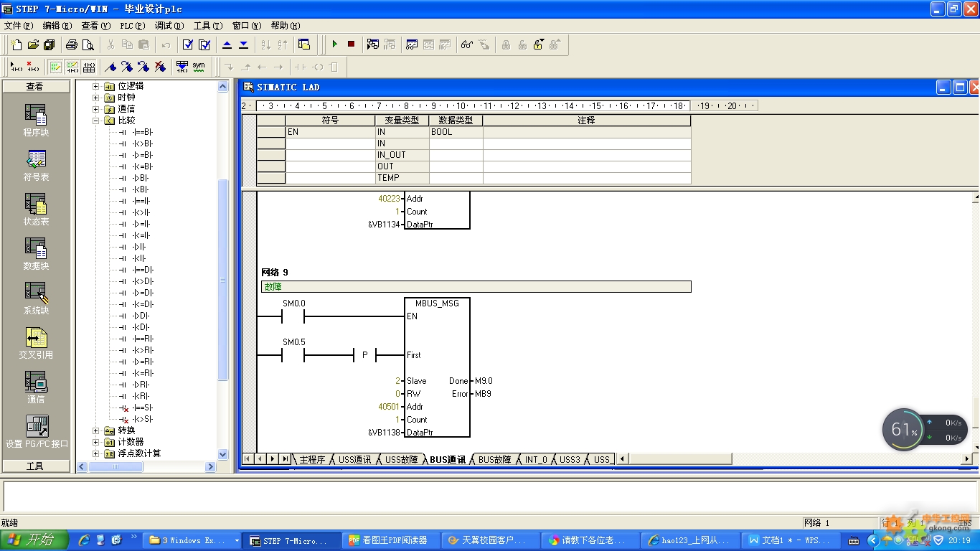Expand the 浮点数计算 tree folder
Image resolution: width=980 pixels, height=551 pixels.
[x=96, y=453]
